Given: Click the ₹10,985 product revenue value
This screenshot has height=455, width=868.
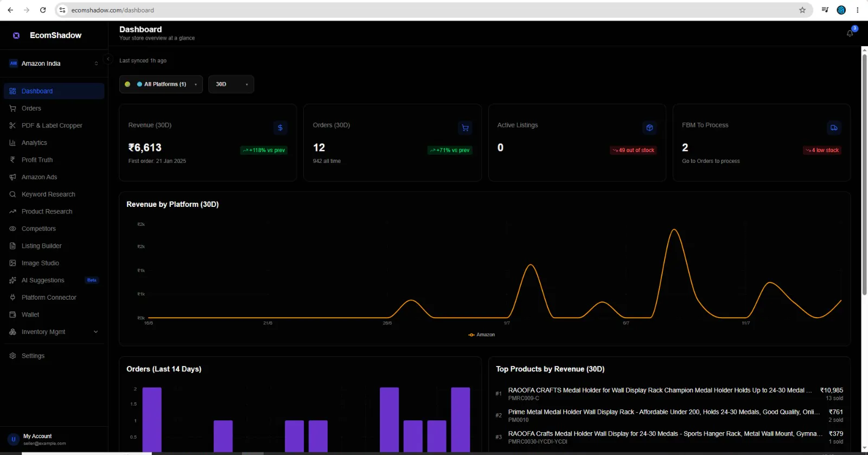Looking at the screenshot, I should coord(832,390).
